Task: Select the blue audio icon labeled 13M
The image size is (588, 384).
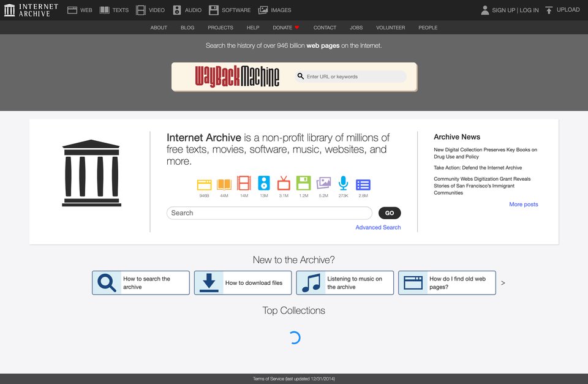Action: click(263, 183)
